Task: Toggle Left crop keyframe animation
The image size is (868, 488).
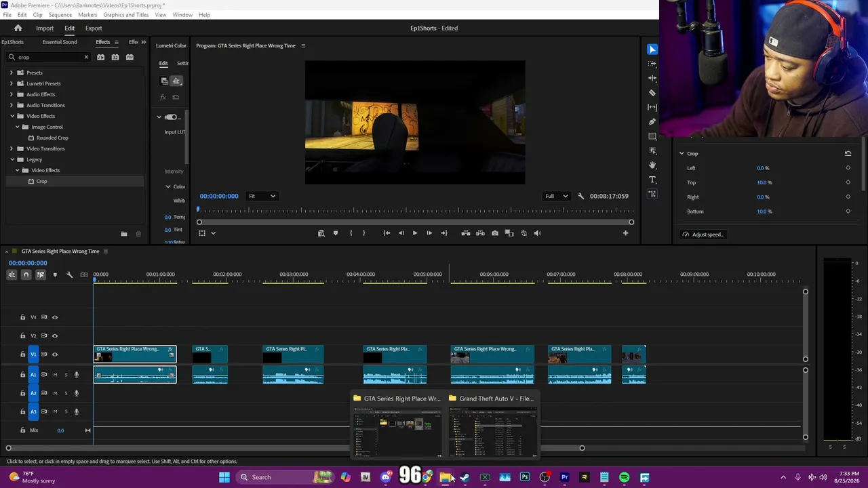Action: coord(848,168)
